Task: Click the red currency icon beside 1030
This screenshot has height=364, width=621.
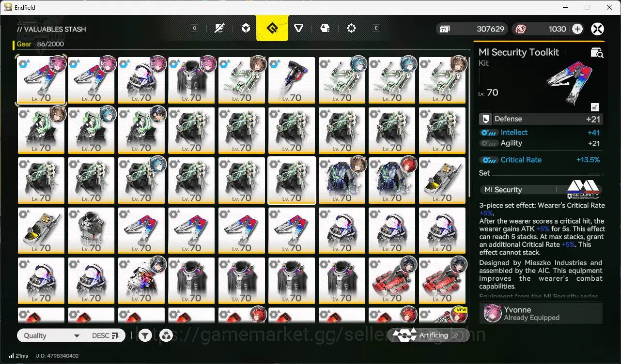Action: click(521, 29)
